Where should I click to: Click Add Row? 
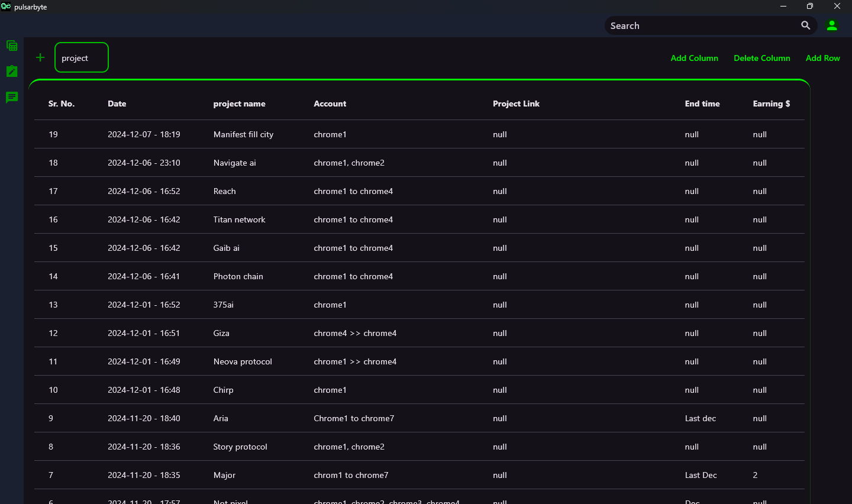(823, 58)
